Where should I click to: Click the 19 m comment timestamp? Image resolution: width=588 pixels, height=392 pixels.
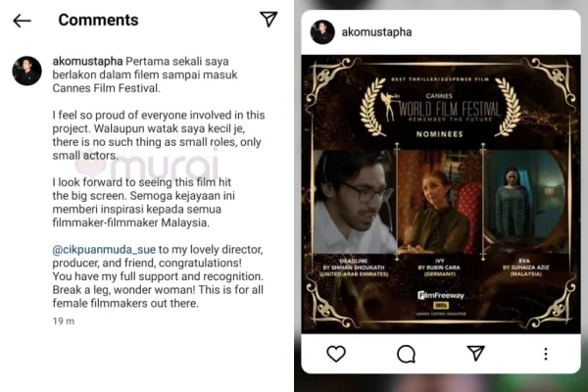(64, 321)
